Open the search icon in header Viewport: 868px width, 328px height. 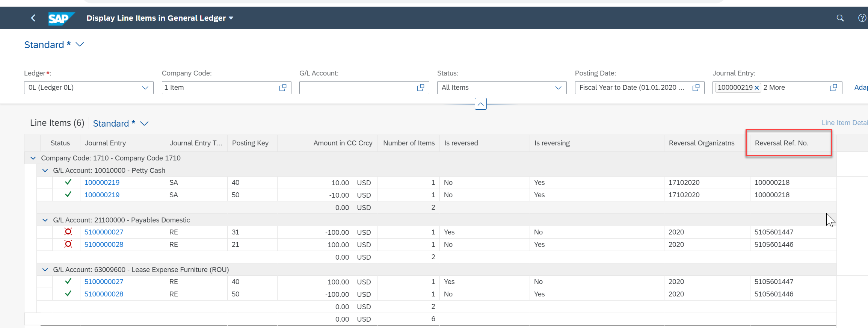click(840, 18)
